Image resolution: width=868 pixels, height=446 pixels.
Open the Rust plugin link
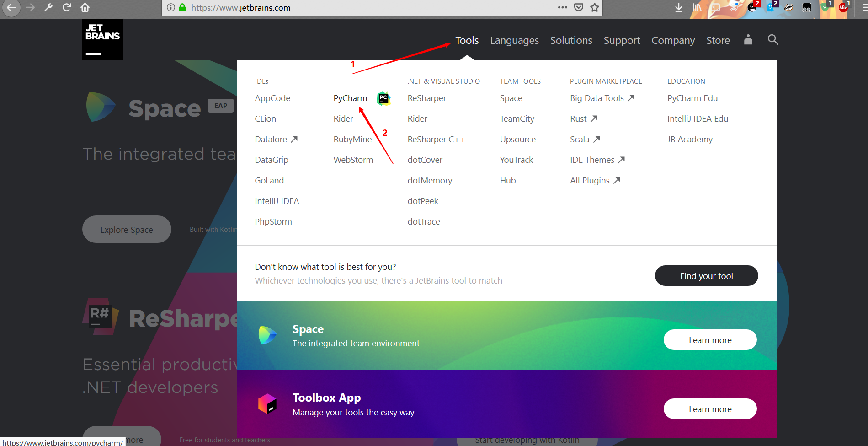584,118
